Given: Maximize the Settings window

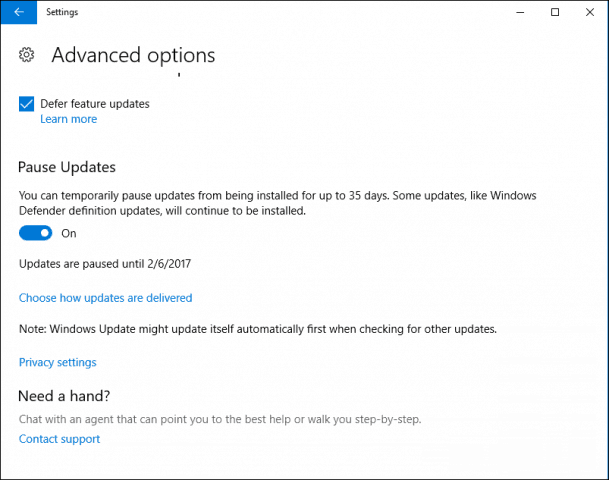Looking at the screenshot, I should point(555,12).
